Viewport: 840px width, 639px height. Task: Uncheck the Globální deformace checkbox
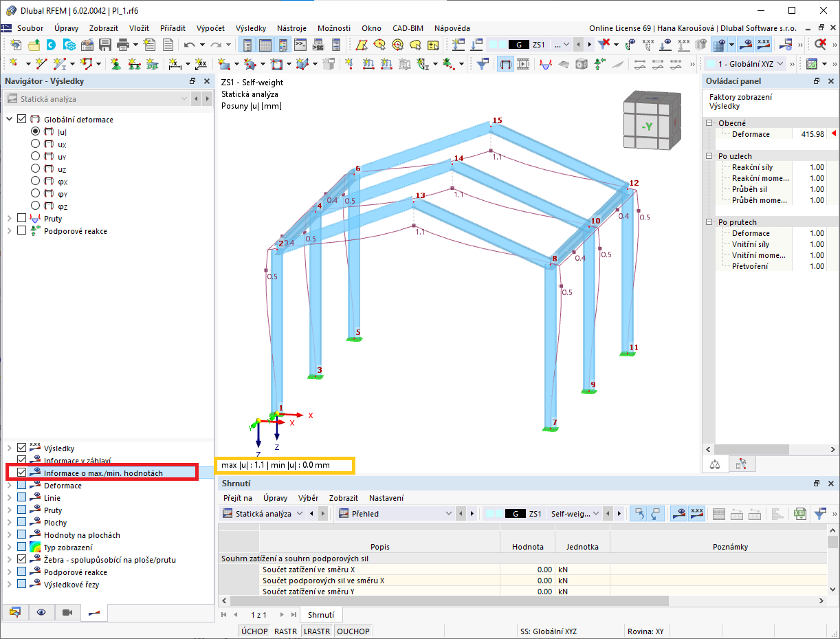click(22, 119)
